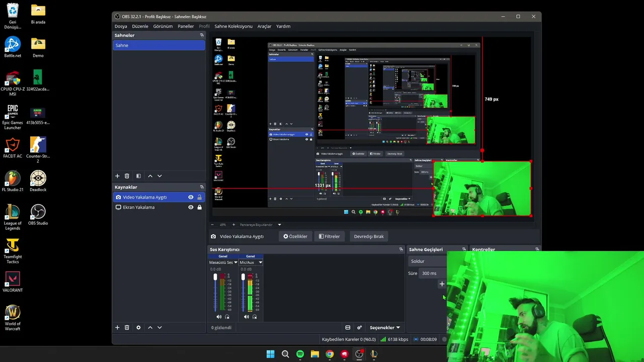This screenshot has width=644, height=362.
Task: Delete the selected scene with trash icon
Action: point(127,176)
